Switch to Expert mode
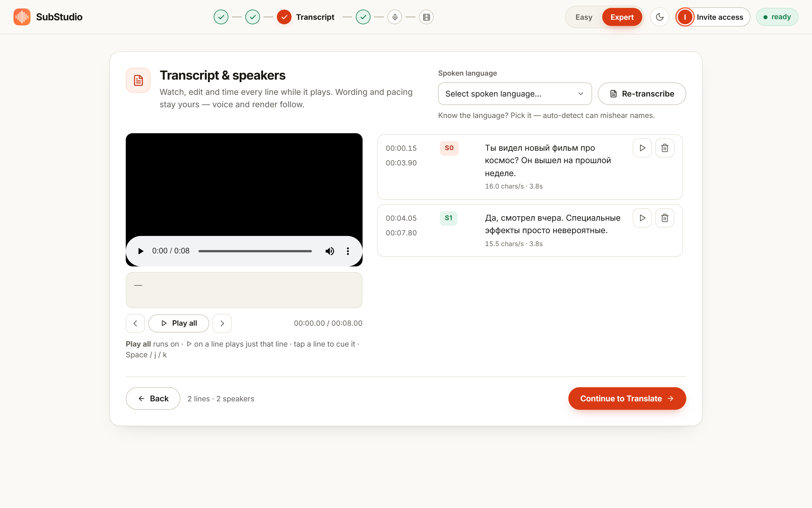The height and width of the screenshot is (508, 812). (x=622, y=17)
